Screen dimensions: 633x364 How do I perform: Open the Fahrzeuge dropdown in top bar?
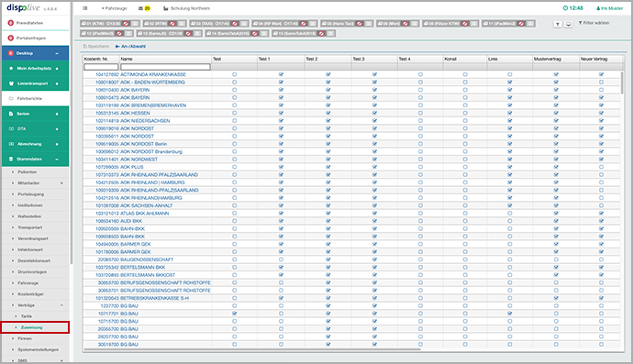(115, 8)
